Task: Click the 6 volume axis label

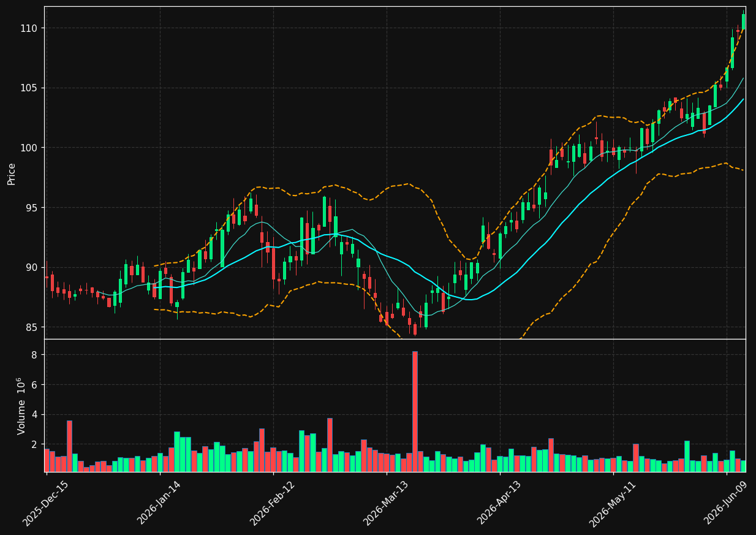Action: 34,385
